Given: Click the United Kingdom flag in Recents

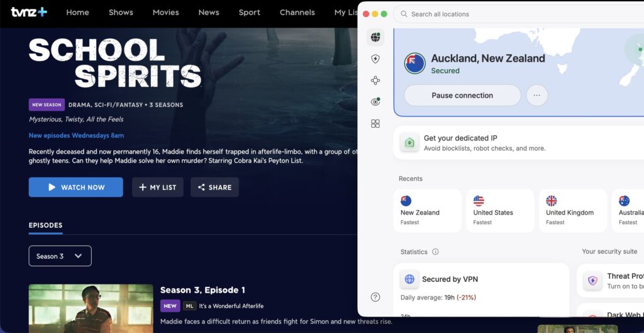Looking at the screenshot, I should point(551,201).
